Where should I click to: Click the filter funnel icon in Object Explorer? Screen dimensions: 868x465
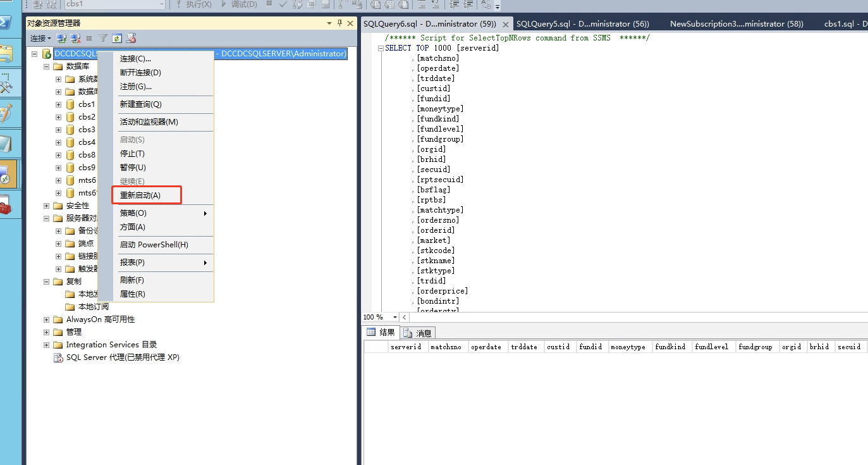103,39
